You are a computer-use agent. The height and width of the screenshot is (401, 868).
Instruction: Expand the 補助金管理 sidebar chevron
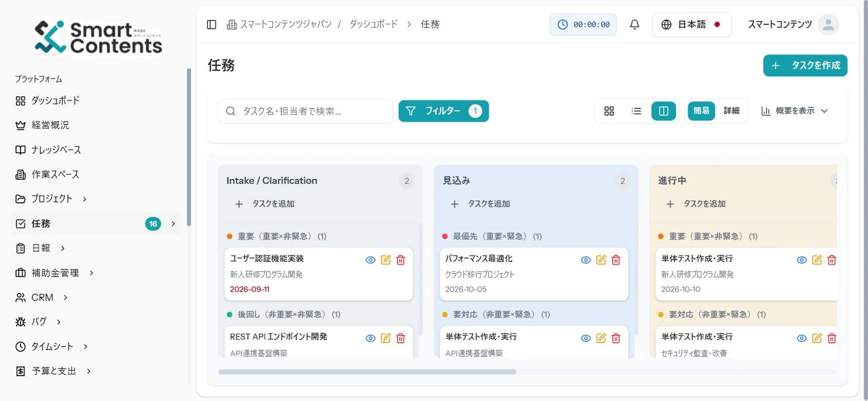pos(92,273)
